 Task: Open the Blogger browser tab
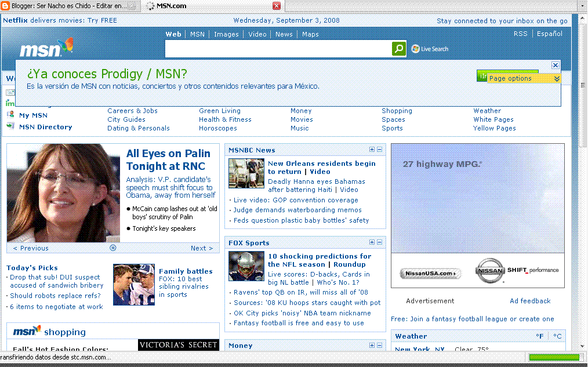point(64,6)
